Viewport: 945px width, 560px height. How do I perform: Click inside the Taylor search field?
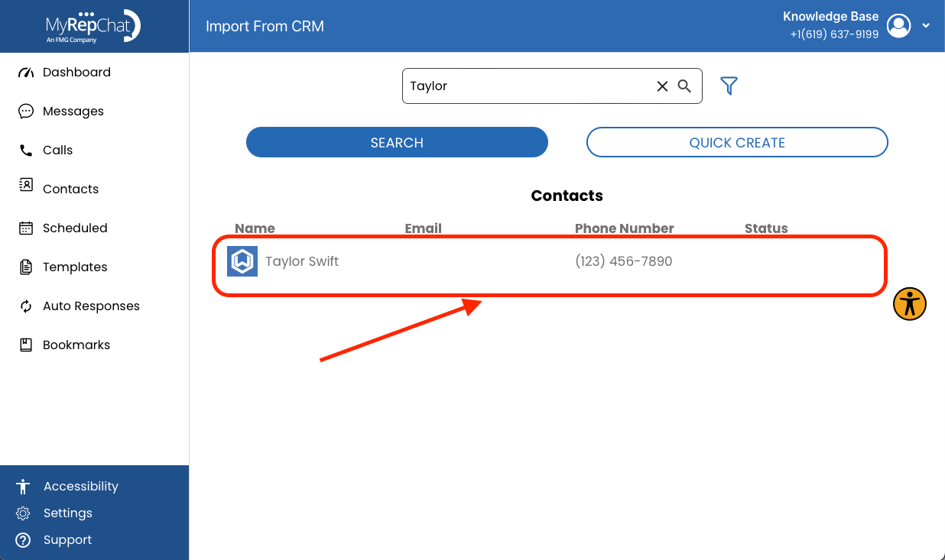(x=528, y=86)
